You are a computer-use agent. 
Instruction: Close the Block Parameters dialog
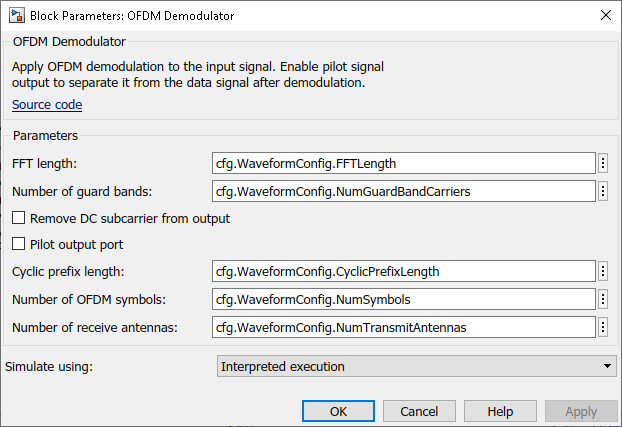click(x=604, y=15)
